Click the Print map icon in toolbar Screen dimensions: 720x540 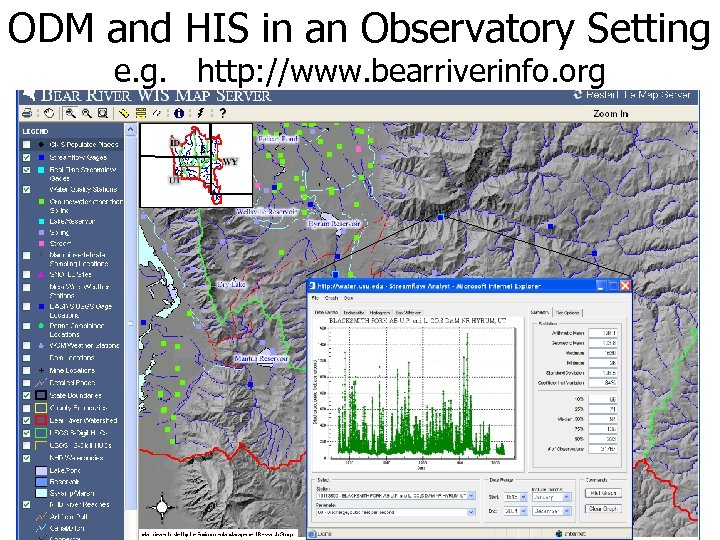coord(27,113)
